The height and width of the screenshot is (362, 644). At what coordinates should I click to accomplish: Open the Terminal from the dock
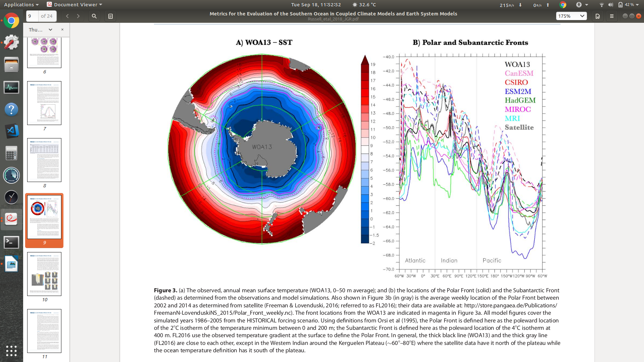tap(11, 242)
